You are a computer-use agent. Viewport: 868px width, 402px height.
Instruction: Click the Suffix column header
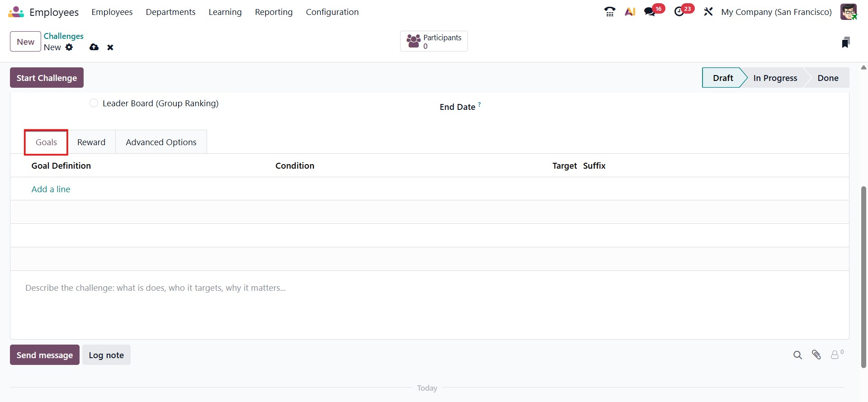594,166
